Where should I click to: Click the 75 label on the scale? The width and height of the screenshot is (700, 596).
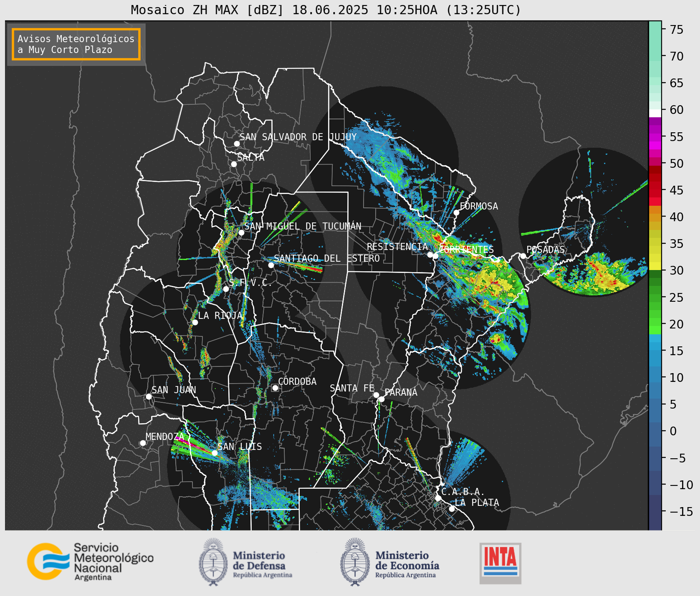(677, 30)
